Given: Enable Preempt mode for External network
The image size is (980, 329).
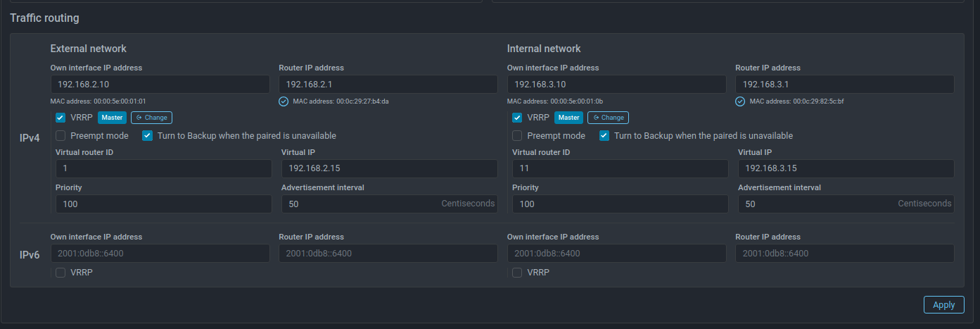Looking at the screenshot, I should pos(61,136).
